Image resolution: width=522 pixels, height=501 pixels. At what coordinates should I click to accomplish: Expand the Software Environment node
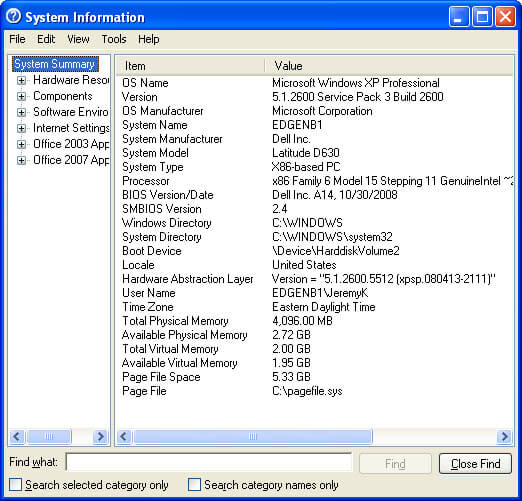point(21,112)
